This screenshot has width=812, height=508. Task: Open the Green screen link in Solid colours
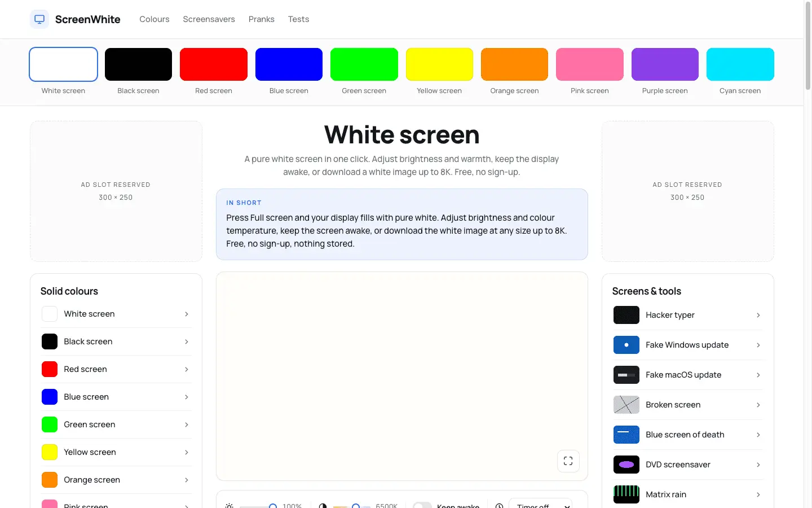(90, 424)
